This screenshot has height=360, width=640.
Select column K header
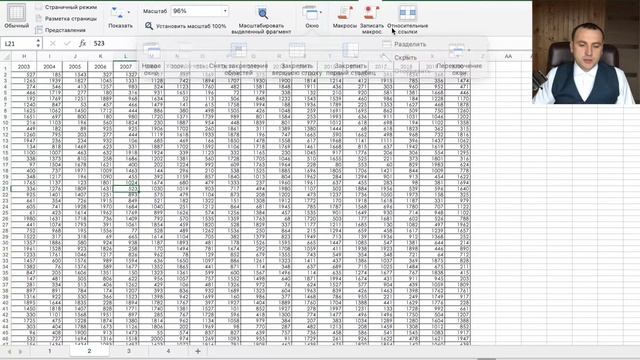(100, 56)
